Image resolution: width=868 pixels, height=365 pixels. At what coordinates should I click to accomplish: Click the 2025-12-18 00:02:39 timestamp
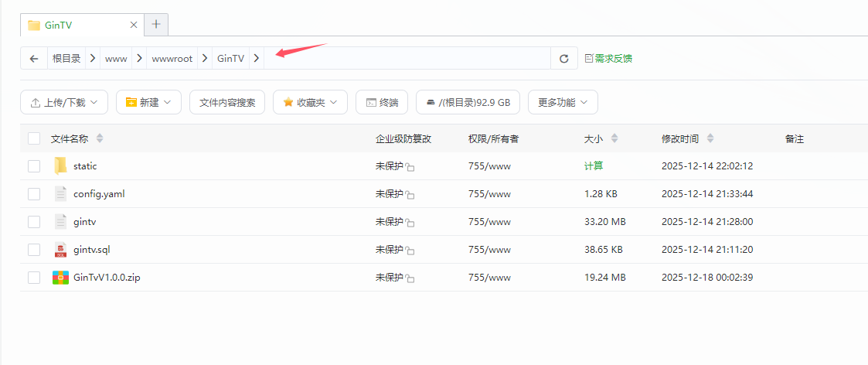(707, 278)
